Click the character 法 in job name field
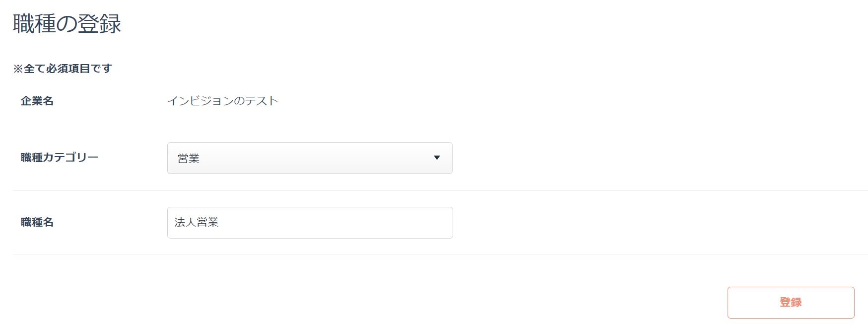 pos(180,223)
